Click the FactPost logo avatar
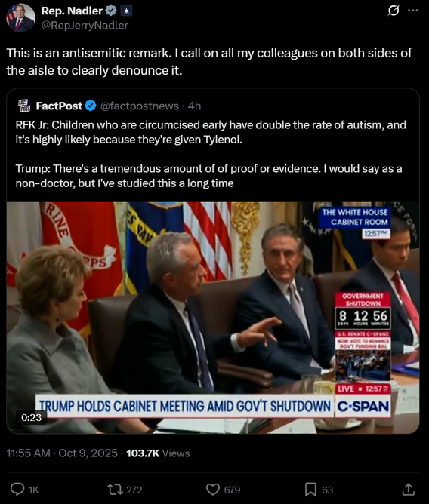Viewport: 429px width, 504px height. point(24,106)
